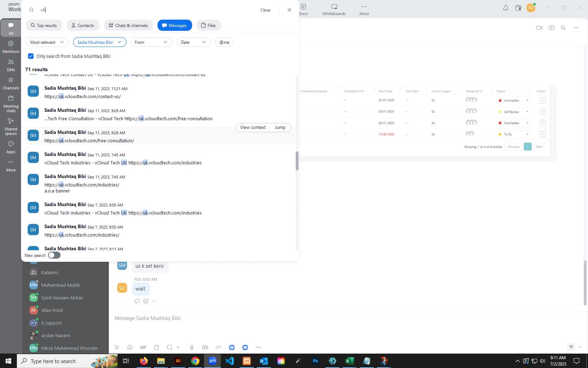Screen dimensions: 588x368
Task: Attach a file in message composer
Action: (x=156, y=347)
